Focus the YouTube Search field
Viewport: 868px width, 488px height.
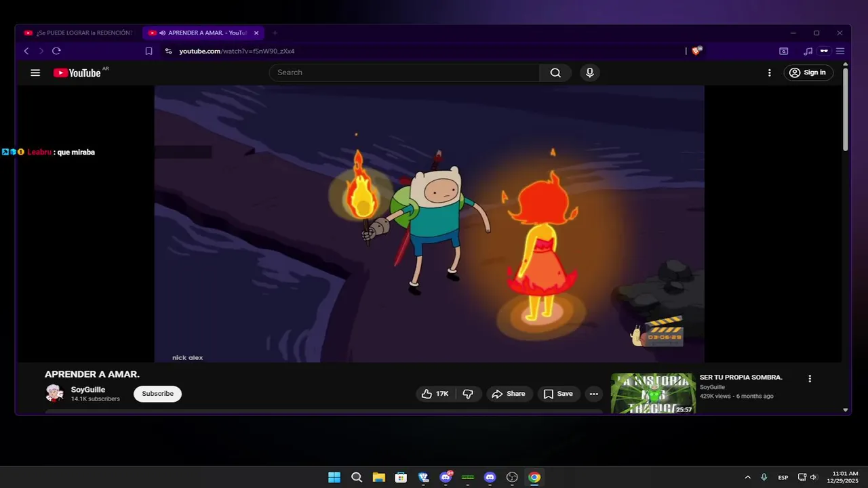[405, 73]
